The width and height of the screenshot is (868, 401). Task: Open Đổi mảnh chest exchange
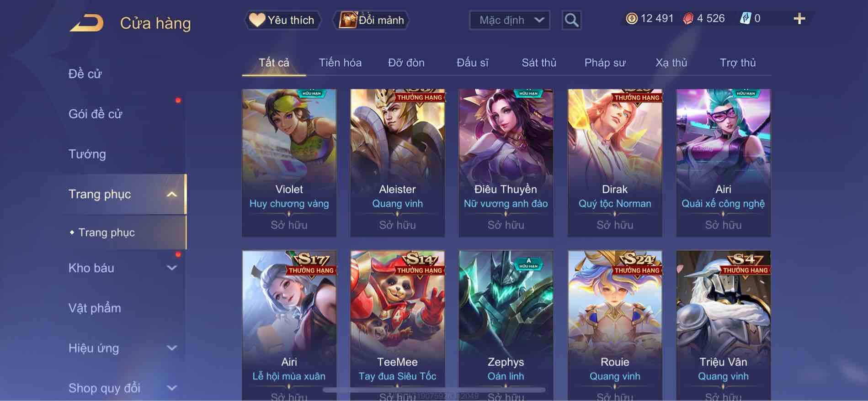click(372, 20)
